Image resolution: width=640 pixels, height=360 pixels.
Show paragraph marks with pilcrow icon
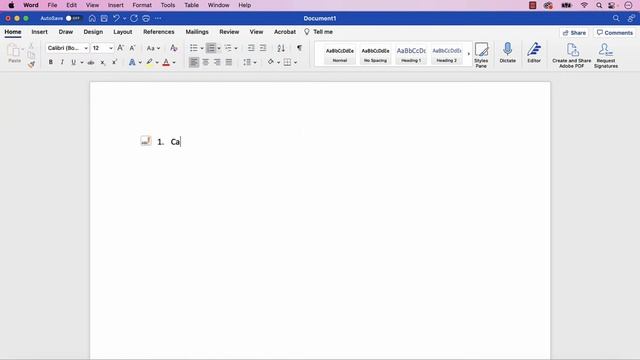pos(300,48)
